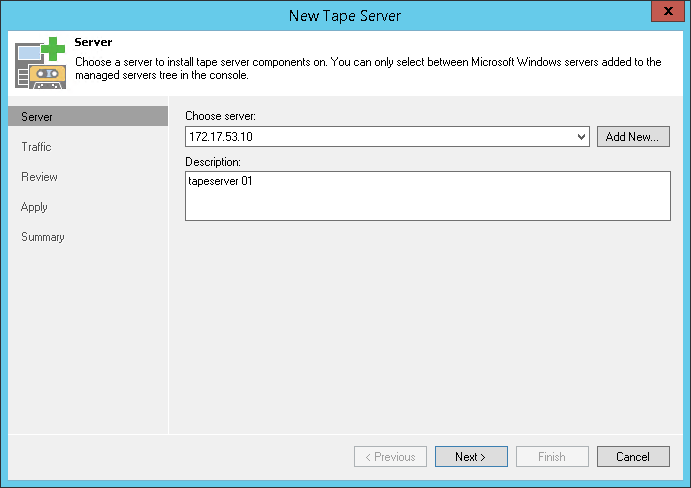This screenshot has width=691, height=488.
Task: Switch to the Apply wizard step
Action: pyautogui.click(x=34, y=207)
